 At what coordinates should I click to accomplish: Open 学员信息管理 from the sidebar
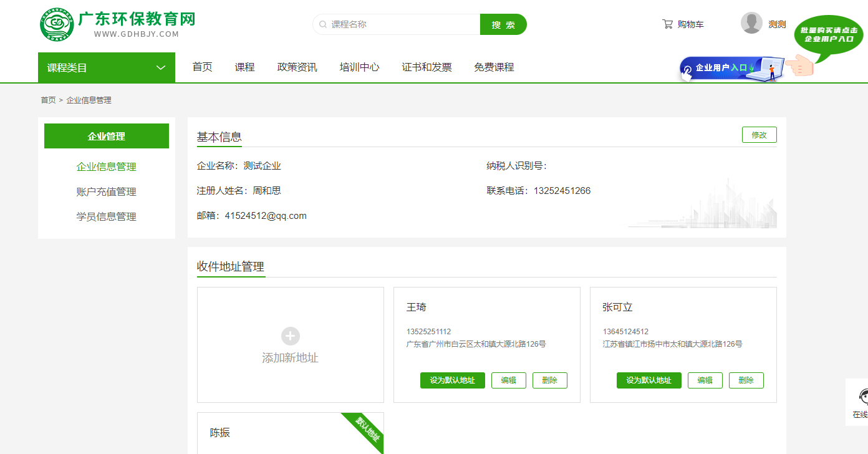(106, 217)
